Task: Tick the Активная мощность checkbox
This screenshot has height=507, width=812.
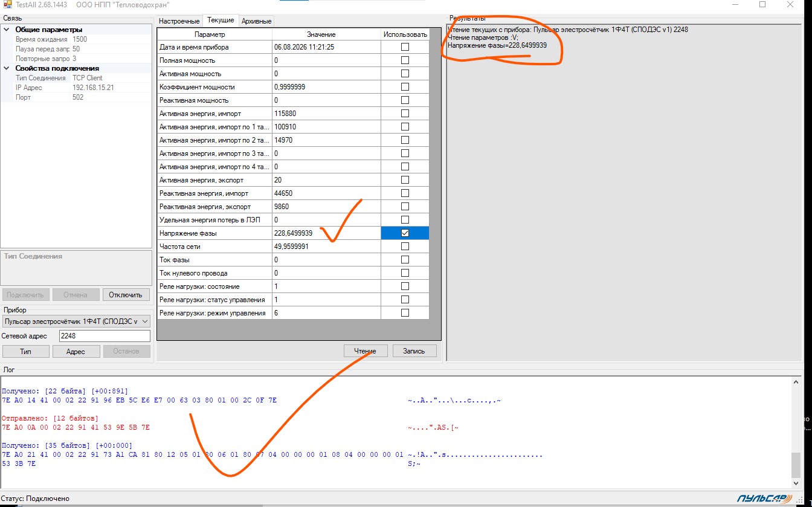Action: pos(405,74)
